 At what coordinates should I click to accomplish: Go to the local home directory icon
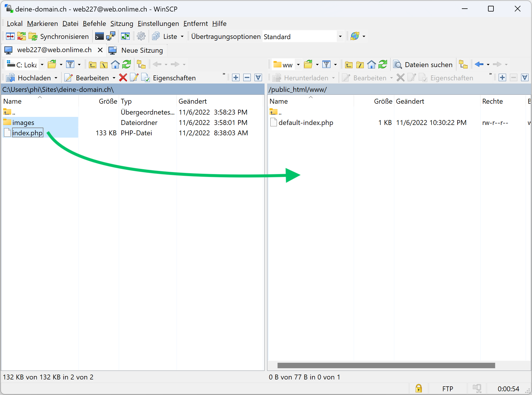pos(115,64)
